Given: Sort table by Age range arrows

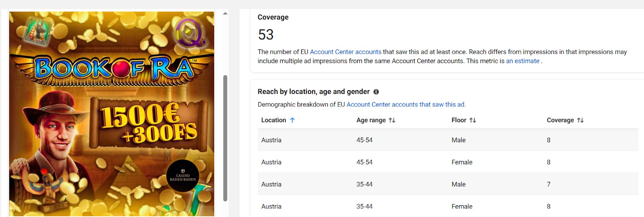Looking at the screenshot, I should (392, 120).
